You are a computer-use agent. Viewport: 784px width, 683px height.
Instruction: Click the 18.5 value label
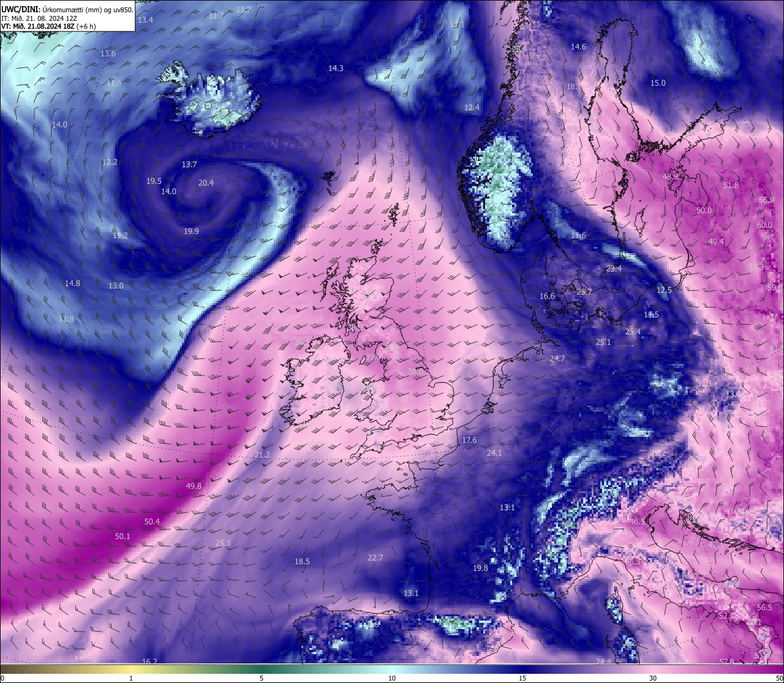click(x=302, y=561)
